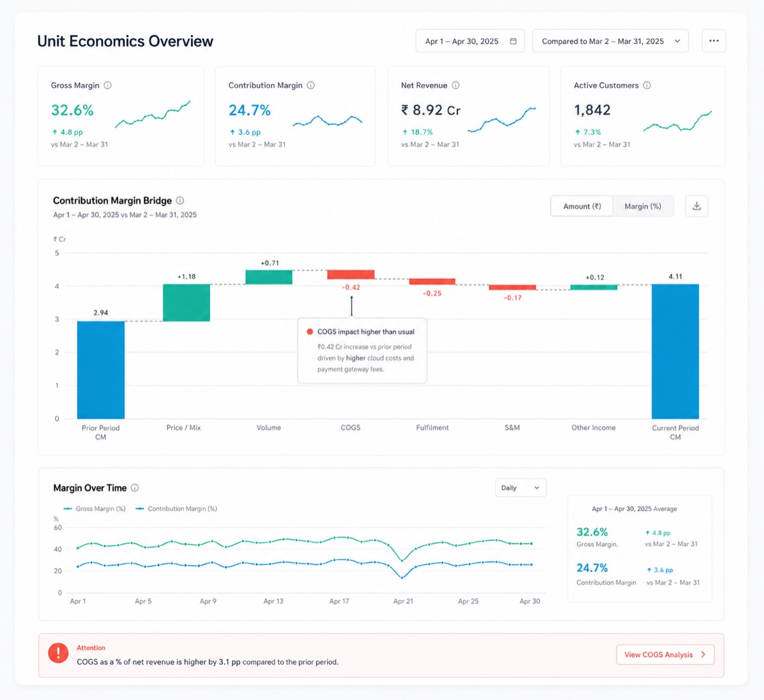Click the Apr 1 – Apr 30, 2025 Average heading
Screen dimensions: 764x700
[x=634, y=509]
